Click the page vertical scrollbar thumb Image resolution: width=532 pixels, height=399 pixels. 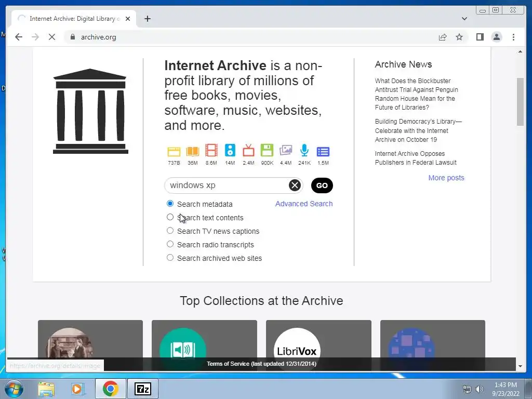pyautogui.click(x=520, y=102)
